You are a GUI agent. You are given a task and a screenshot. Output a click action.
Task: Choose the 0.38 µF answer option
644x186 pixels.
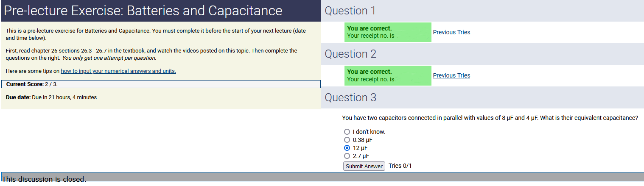[347, 140]
